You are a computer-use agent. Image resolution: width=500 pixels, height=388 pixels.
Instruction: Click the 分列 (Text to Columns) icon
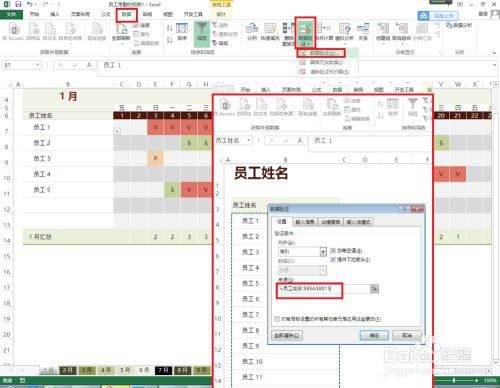point(252,32)
